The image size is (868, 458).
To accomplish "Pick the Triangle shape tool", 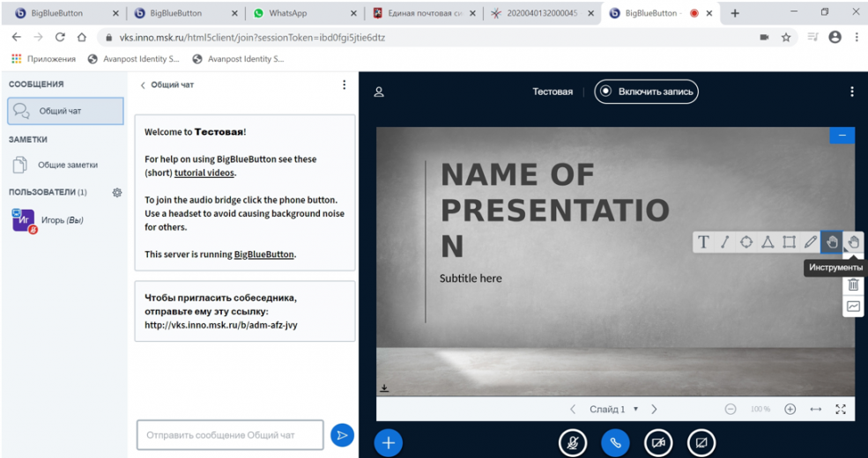I will [x=768, y=242].
